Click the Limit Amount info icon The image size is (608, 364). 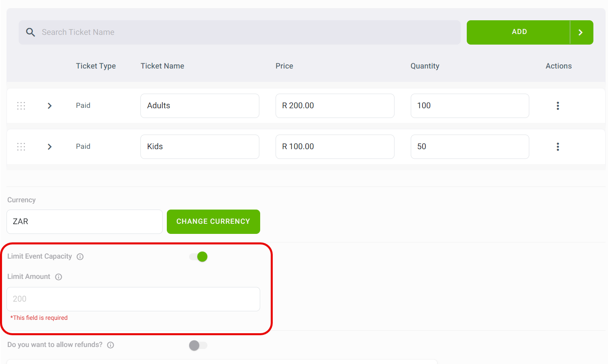[58, 277]
